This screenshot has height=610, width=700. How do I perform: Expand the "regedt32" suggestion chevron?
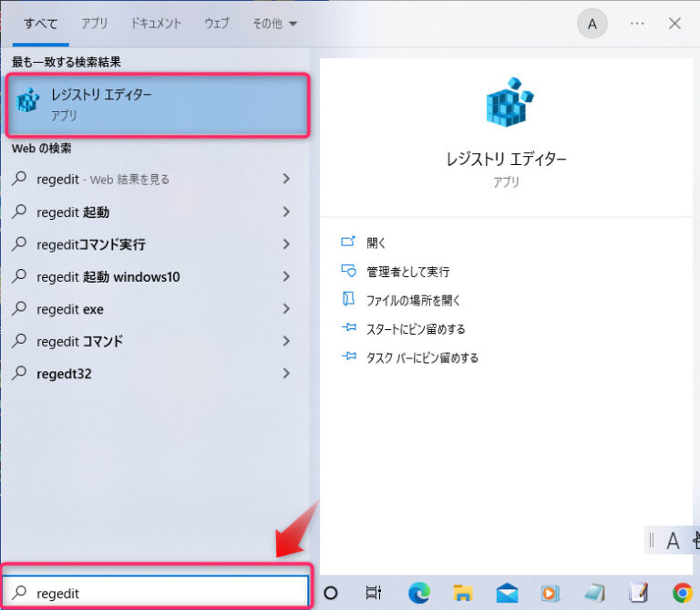point(286,373)
